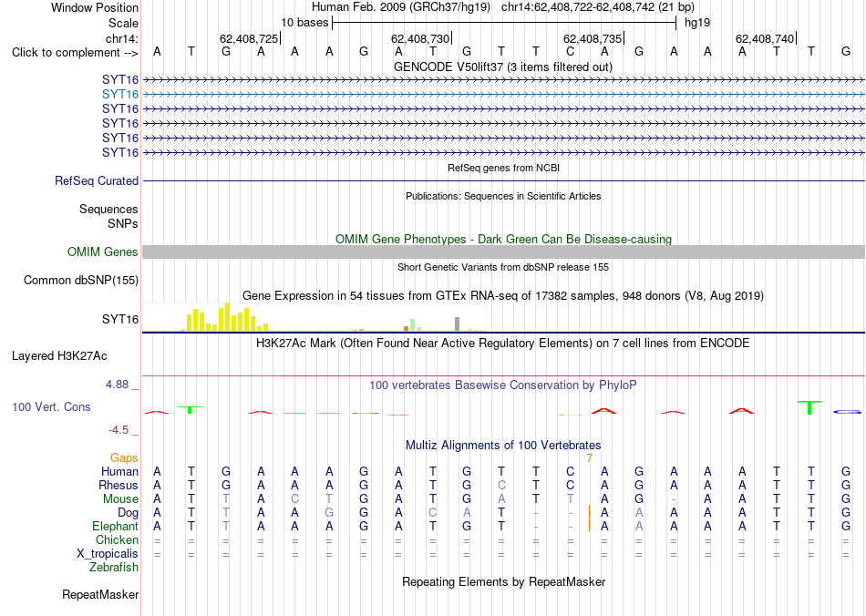Screen dimensions: 866x616
Task: Click the 'Click to complement -->' label
Action: click(x=75, y=53)
